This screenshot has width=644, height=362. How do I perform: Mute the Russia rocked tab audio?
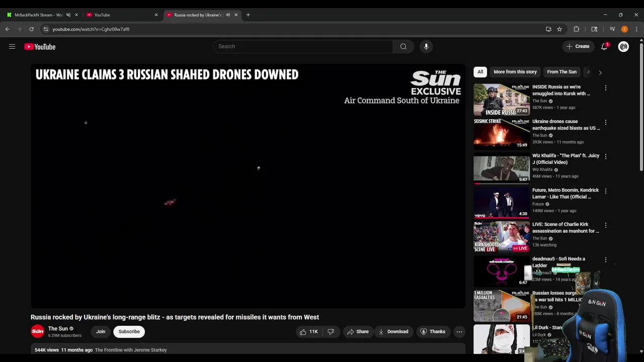(x=228, y=15)
